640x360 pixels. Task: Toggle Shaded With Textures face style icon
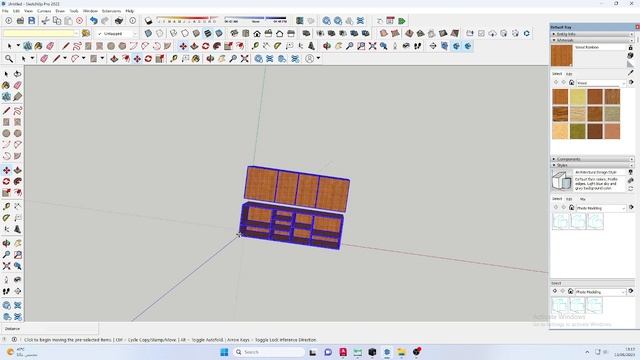coord(208,33)
